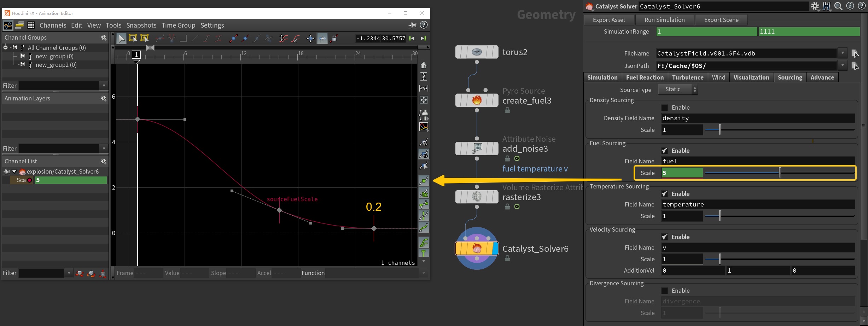Adjust the Fuel Sourcing Scale slider
Image resolution: width=868 pixels, height=326 pixels.
[780, 173]
